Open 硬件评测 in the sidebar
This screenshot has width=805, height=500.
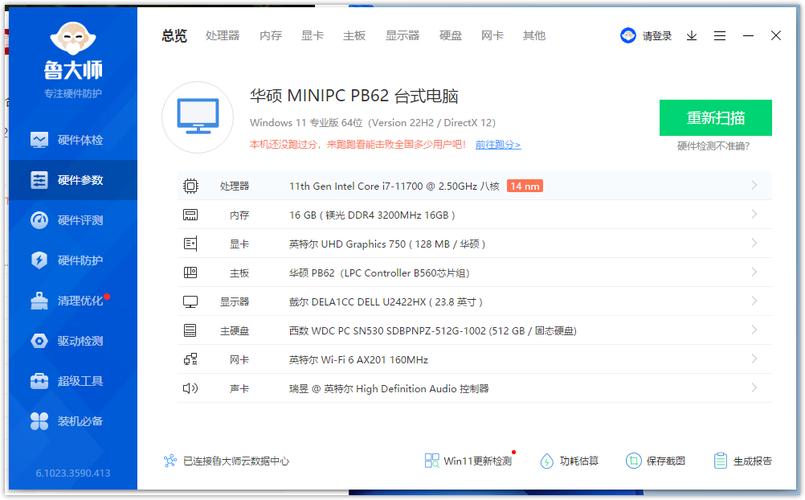(x=73, y=220)
